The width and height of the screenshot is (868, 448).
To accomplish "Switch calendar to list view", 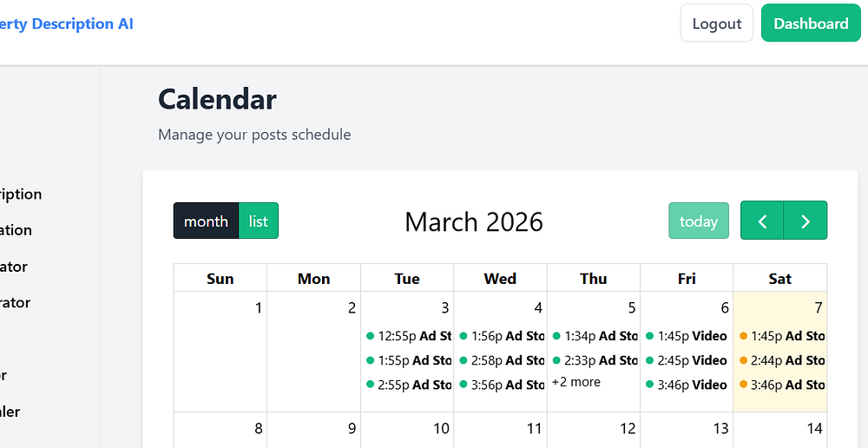I will point(259,221).
